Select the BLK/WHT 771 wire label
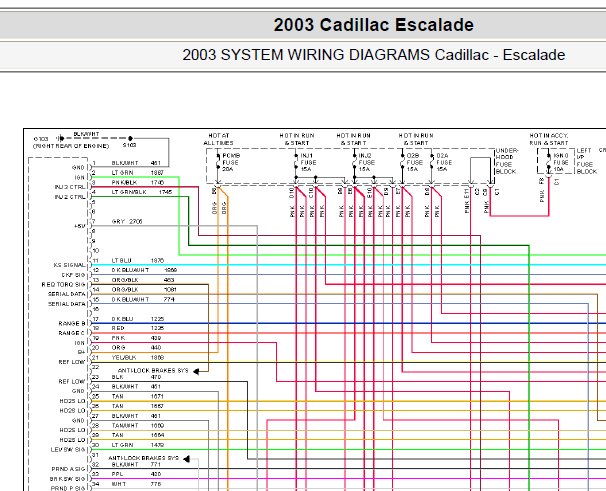This screenshot has width=606, height=491. click(x=136, y=465)
